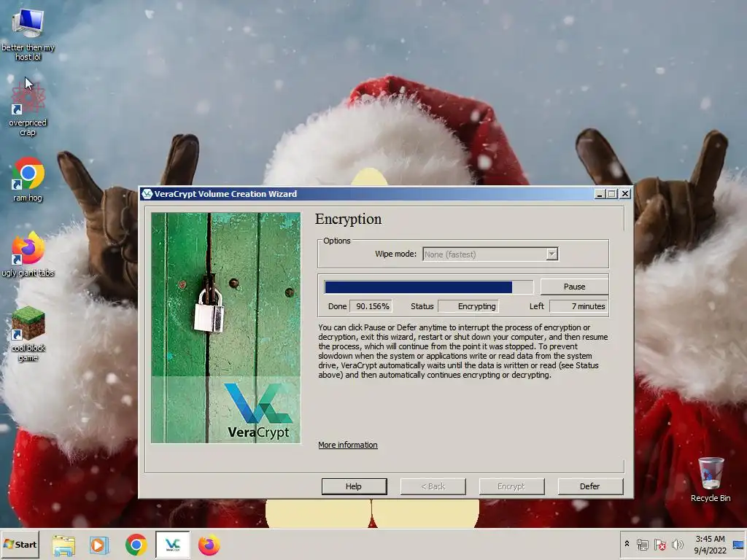Screen dimensions: 747x560
Task: Launch the 'ugly giant tabs' Firefox shortcut
Action: 28,254
